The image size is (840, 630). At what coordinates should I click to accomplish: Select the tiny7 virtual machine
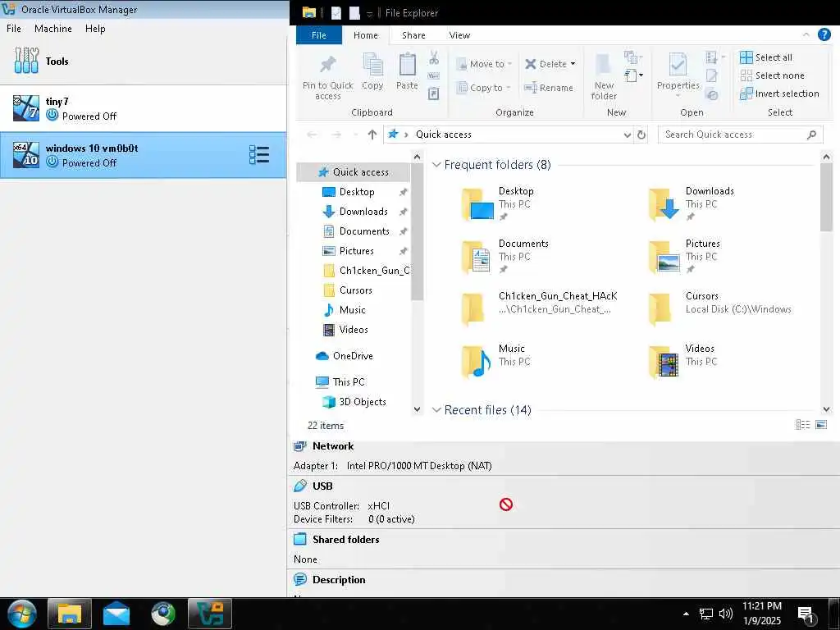click(143, 108)
